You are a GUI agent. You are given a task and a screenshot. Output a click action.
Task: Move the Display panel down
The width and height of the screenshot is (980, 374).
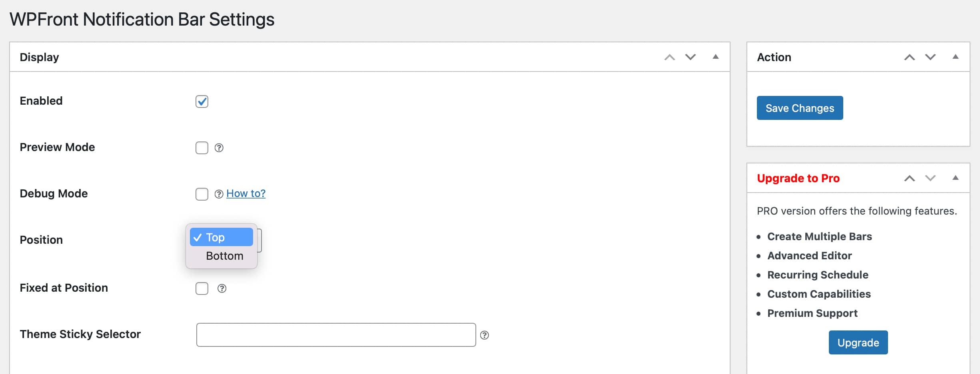[690, 57]
